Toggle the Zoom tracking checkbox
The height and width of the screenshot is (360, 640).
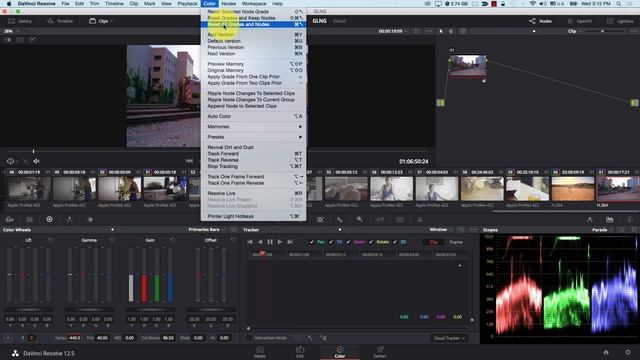pyautogui.click(x=348, y=242)
